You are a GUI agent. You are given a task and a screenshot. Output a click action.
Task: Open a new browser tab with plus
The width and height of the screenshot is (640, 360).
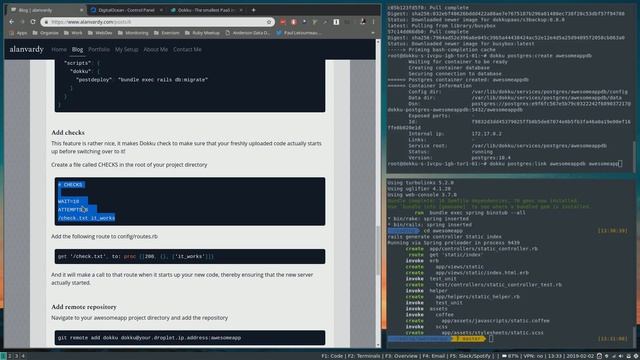pyautogui.click(x=253, y=10)
